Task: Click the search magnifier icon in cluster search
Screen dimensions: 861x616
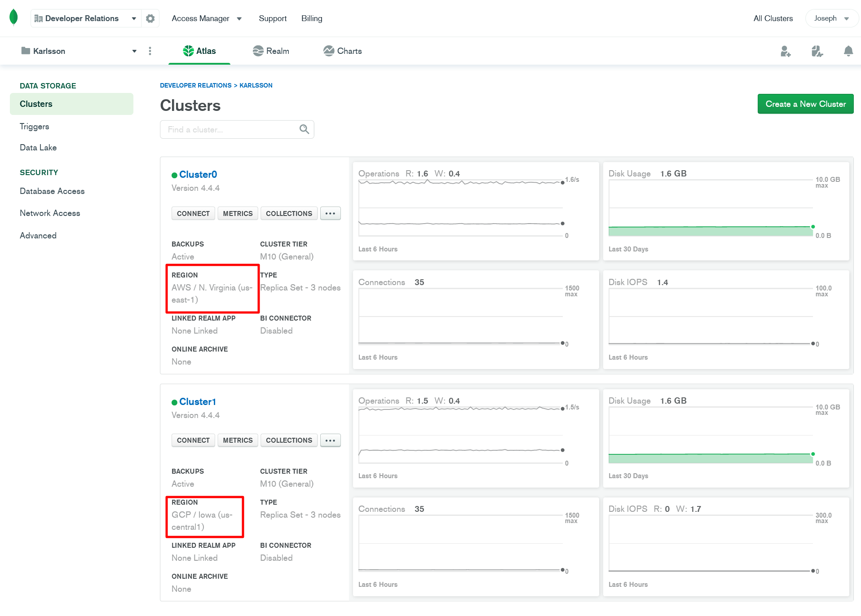Action: click(304, 129)
